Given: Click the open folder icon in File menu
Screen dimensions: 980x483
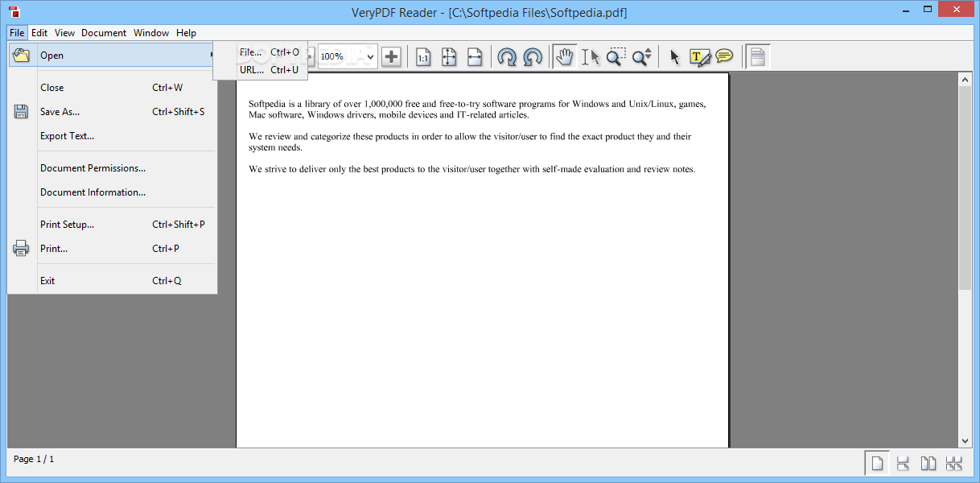Looking at the screenshot, I should [21, 56].
